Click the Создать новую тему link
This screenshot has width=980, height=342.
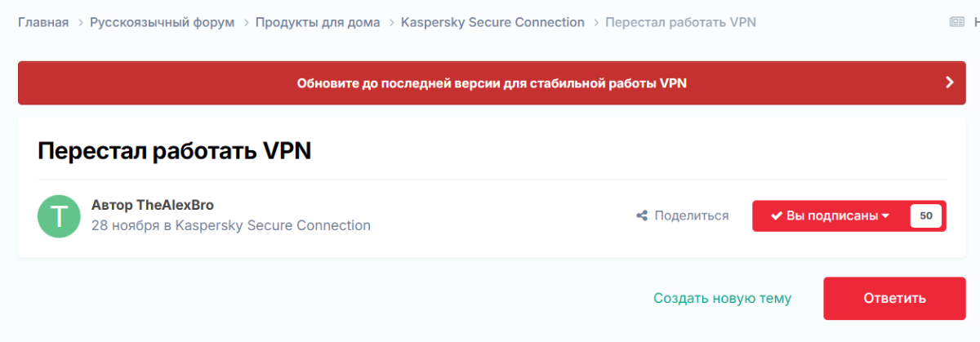722,299
